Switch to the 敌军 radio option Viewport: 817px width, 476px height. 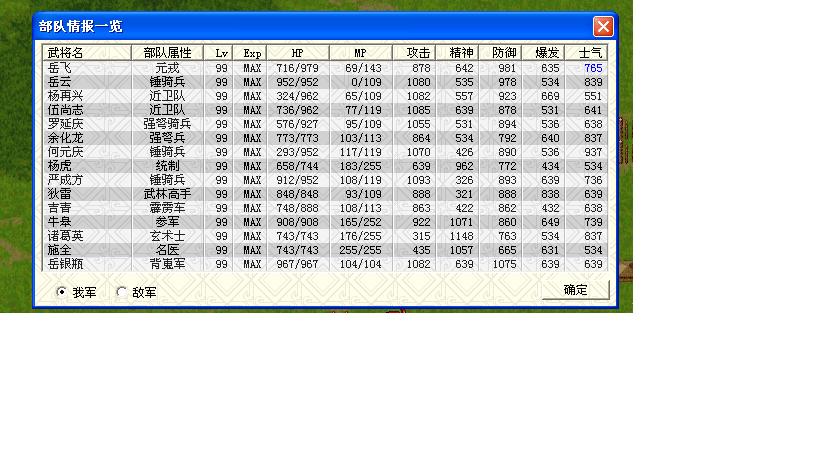(122, 292)
